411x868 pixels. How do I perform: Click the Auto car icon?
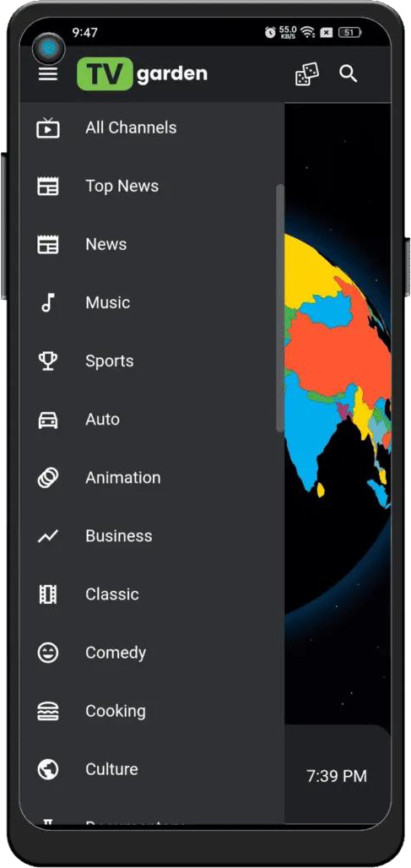(48, 420)
